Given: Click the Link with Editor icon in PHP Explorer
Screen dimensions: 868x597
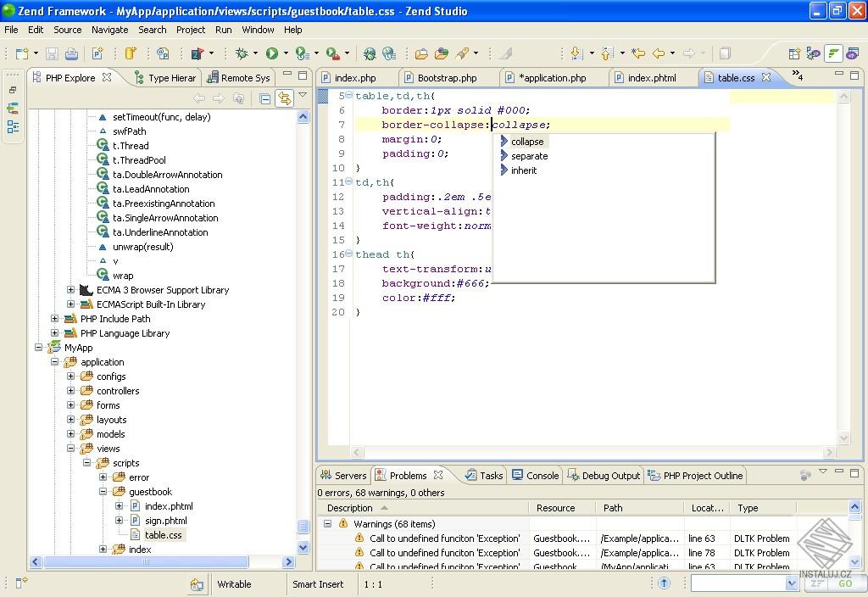Looking at the screenshot, I should coord(285,98).
